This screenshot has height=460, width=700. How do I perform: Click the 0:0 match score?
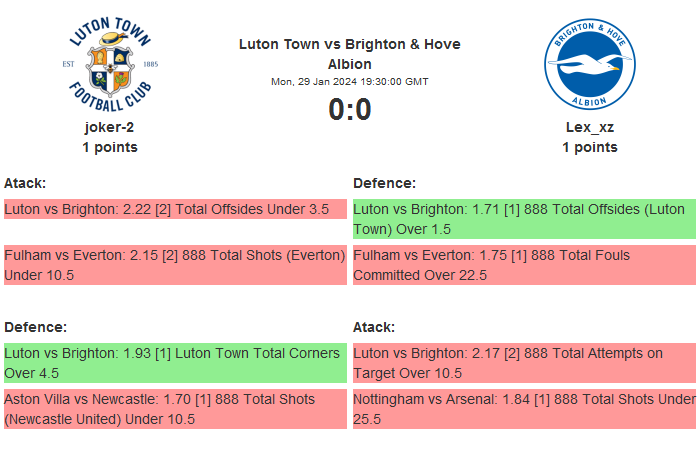[x=350, y=110]
